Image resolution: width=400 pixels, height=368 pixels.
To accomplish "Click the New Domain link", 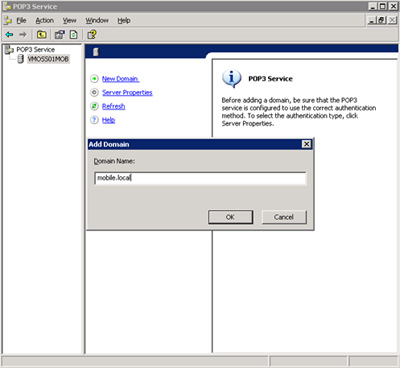I will (x=120, y=79).
